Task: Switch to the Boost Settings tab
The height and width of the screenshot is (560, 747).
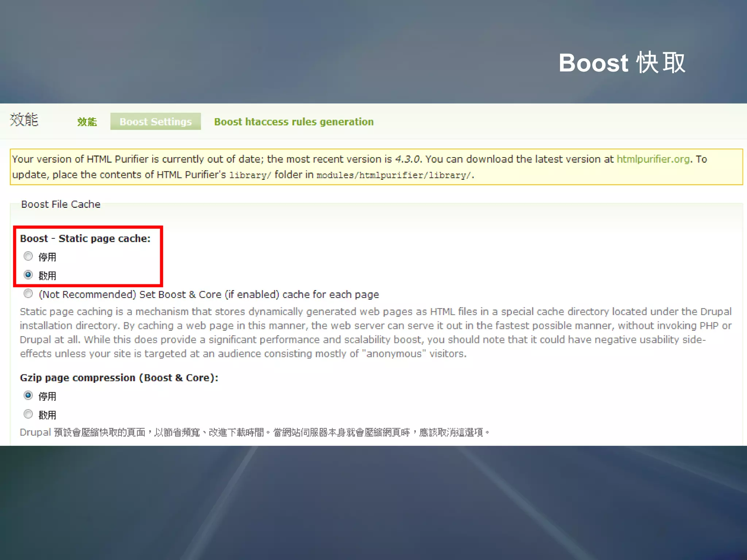Action: pyautogui.click(x=156, y=121)
